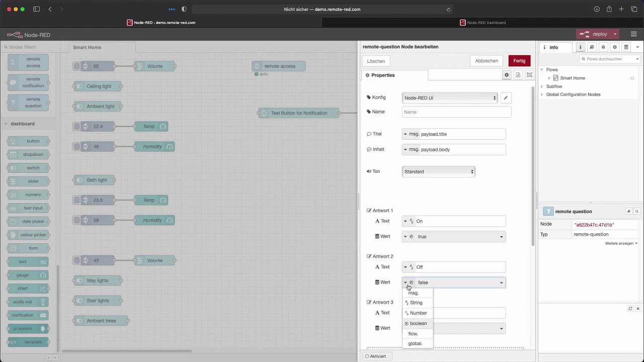Click the Abbrechen button

coord(487,61)
